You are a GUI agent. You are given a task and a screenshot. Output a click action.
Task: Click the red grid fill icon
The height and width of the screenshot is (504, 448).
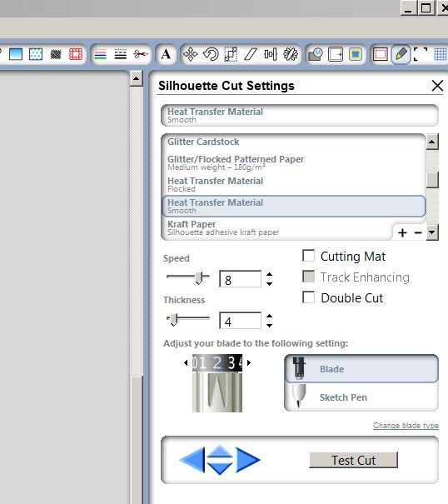pos(76,54)
